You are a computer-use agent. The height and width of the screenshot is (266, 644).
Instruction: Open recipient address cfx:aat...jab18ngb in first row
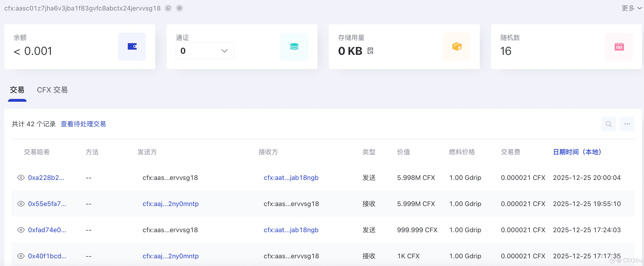291,178
